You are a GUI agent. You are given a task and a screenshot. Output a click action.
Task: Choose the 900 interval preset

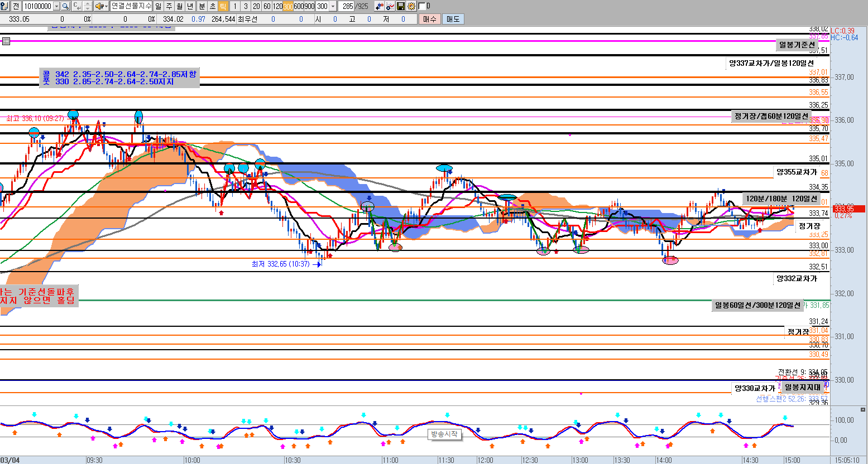point(309,6)
